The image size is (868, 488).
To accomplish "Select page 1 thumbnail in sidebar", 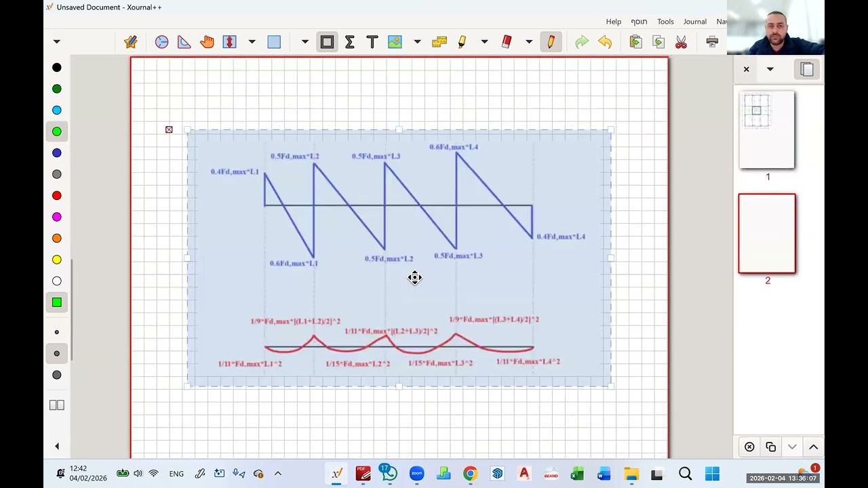I will click(x=767, y=129).
